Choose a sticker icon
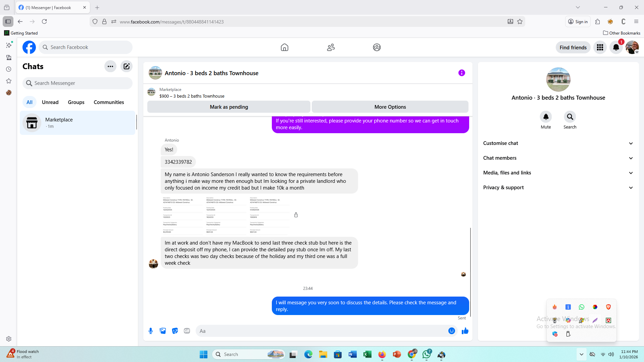The image size is (644, 362). click(x=175, y=331)
